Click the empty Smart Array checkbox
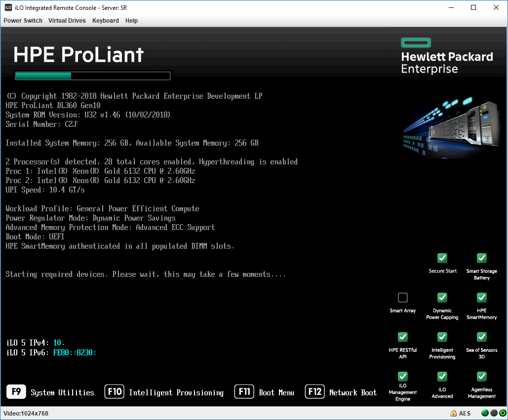This screenshot has width=508, height=420. [x=403, y=298]
